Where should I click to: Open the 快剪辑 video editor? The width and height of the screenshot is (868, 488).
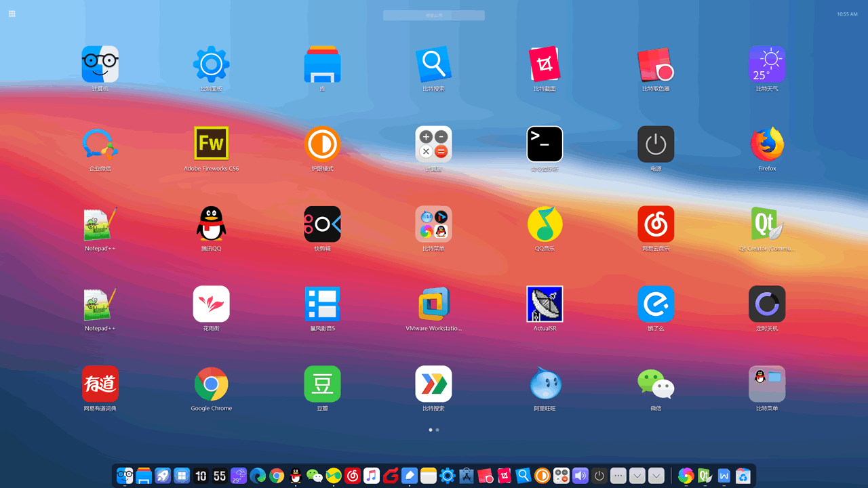tap(322, 224)
